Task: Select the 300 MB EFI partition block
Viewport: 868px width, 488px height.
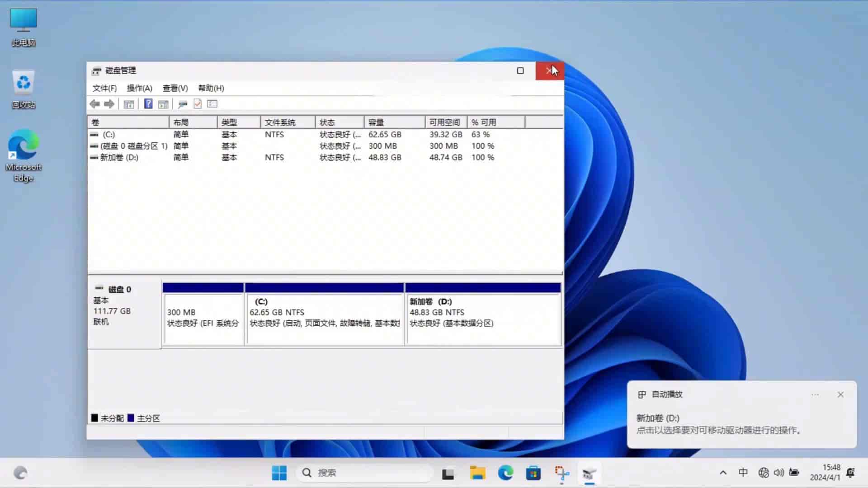Action: [203, 314]
